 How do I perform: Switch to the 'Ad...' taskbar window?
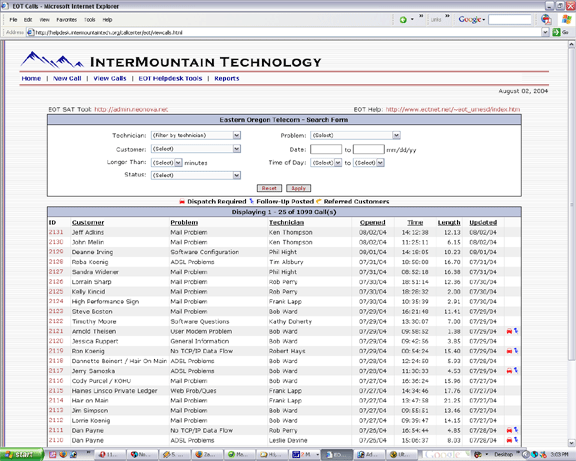[x=369, y=455]
